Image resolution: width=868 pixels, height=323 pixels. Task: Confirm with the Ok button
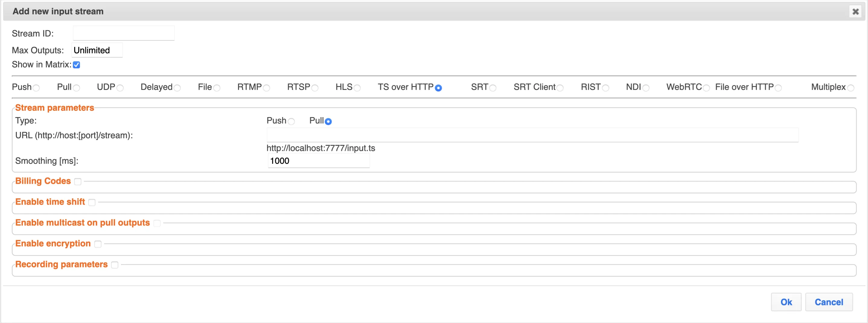click(786, 302)
